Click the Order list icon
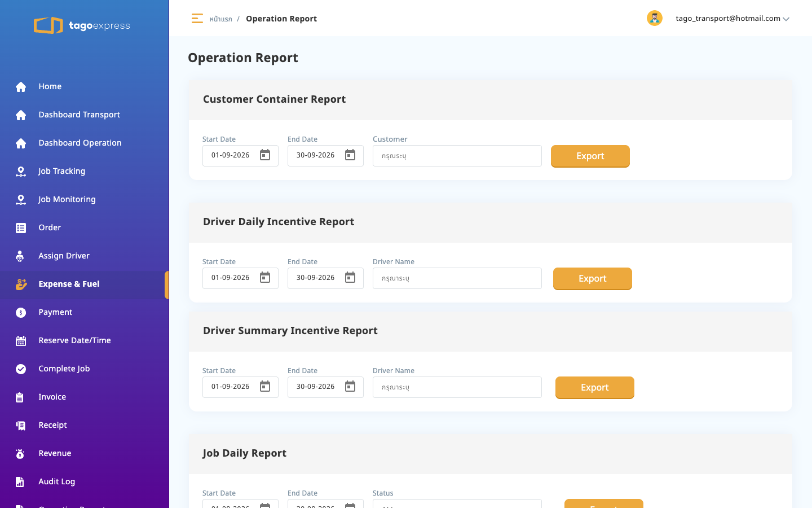 point(21,228)
